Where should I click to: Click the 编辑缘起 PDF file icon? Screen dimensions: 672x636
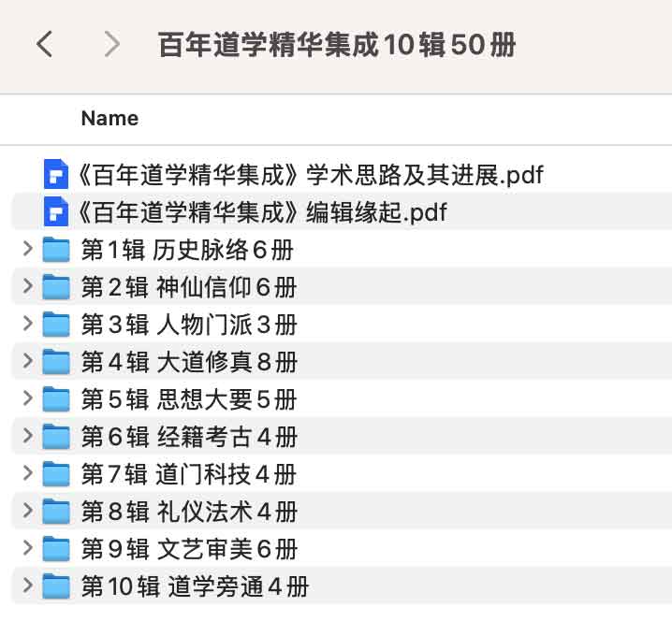pos(56,212)
